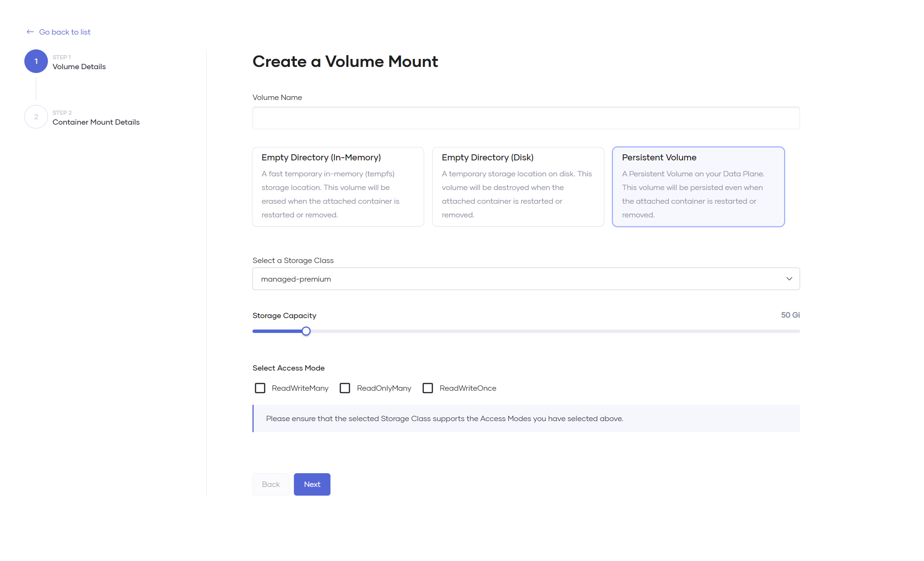Check the ReadOnlyMany access mode
Image resolution: width=924 pixels, height=561 pixels.
tap(345, 388)
